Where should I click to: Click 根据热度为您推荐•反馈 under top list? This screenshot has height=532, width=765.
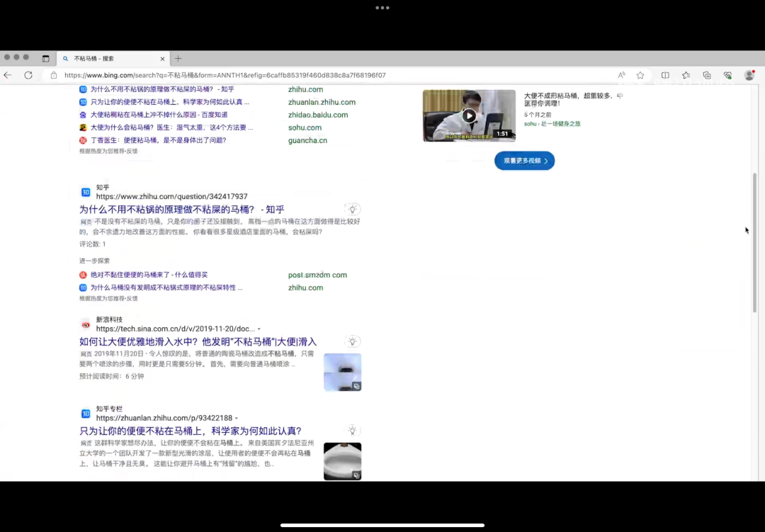[x=109, y=152]
